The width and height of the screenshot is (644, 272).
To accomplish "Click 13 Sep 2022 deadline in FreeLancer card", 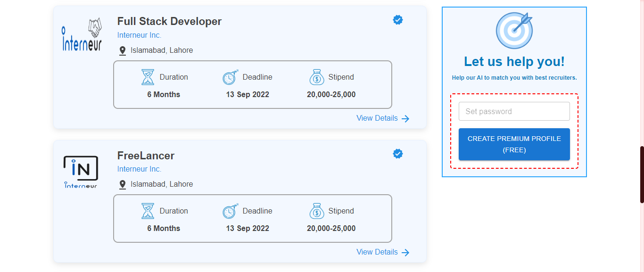I will 248,228.
